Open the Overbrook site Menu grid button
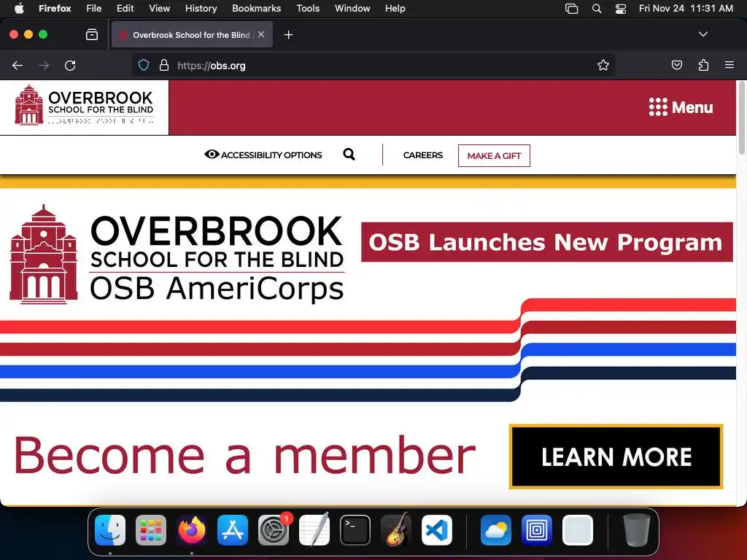 click(681, 107)
